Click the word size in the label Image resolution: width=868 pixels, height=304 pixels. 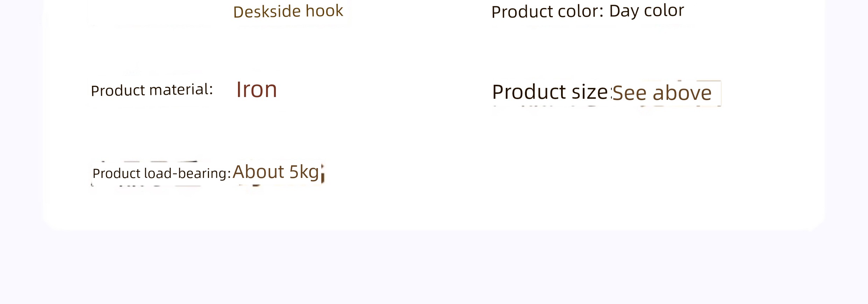tap(590, 92)
